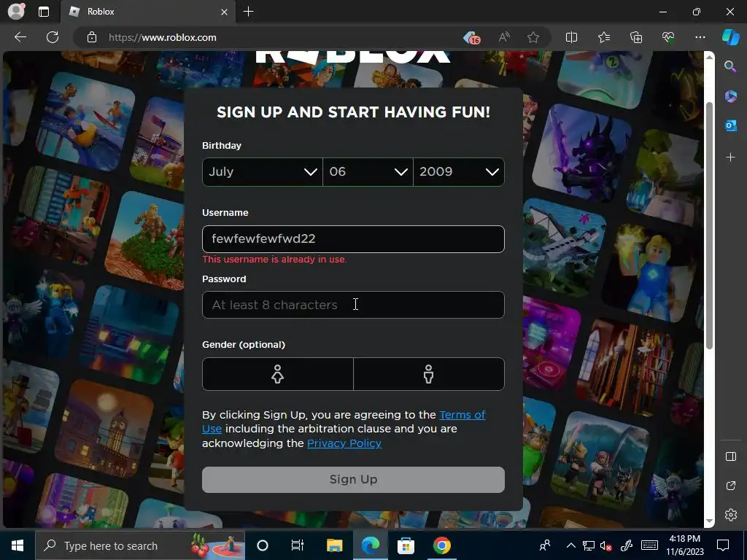
Task: Click the browser back arrow
Action: point(20,37)
